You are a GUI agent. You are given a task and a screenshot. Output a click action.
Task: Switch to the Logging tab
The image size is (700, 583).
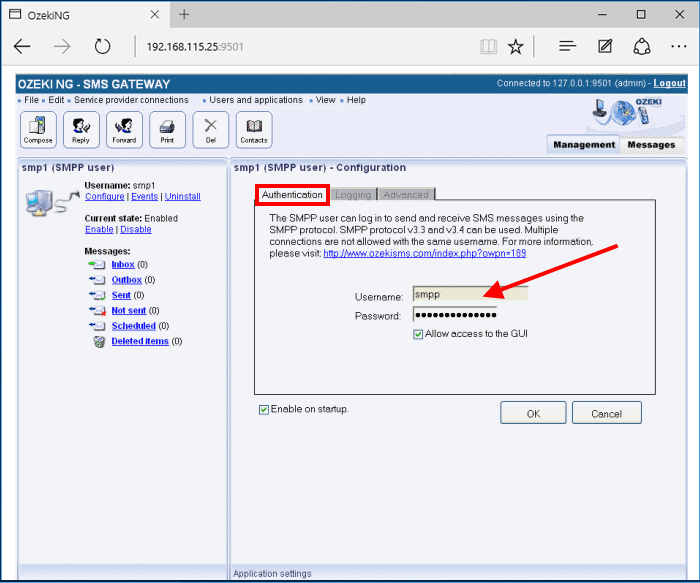353,195
